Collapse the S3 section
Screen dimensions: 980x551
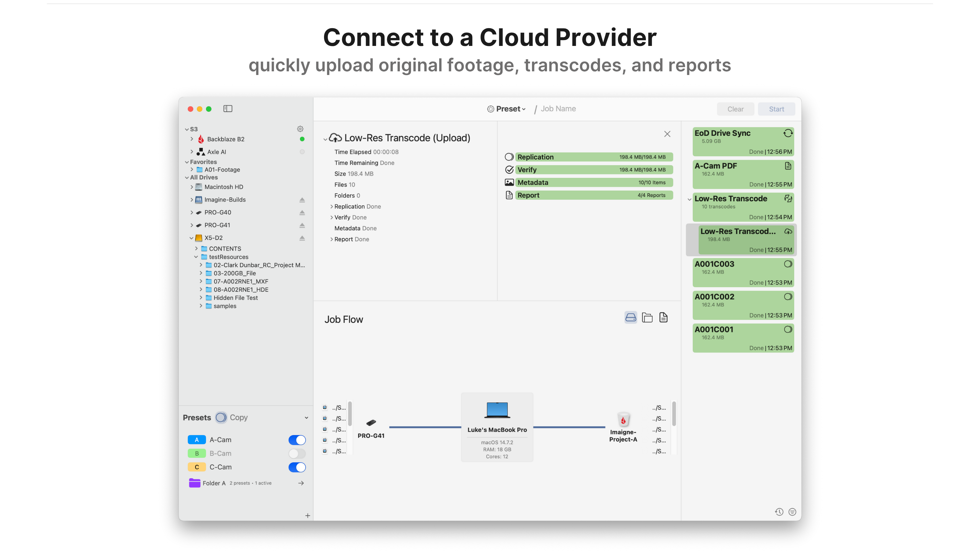pyautogui.click(x=187, y=129)
